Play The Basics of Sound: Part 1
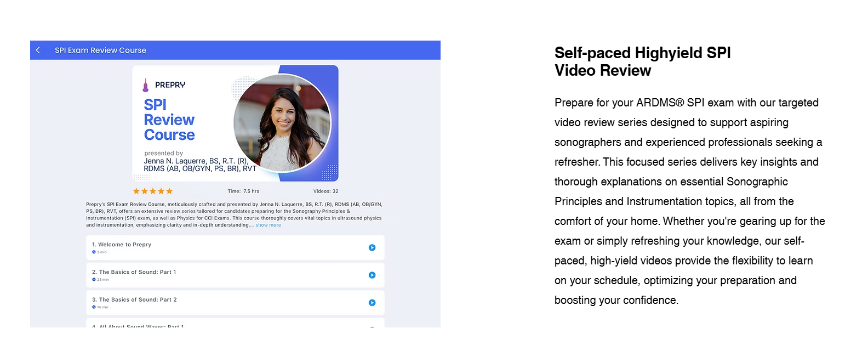The width and height of the screenshot is (868, 356). click(x=372, y=275)
